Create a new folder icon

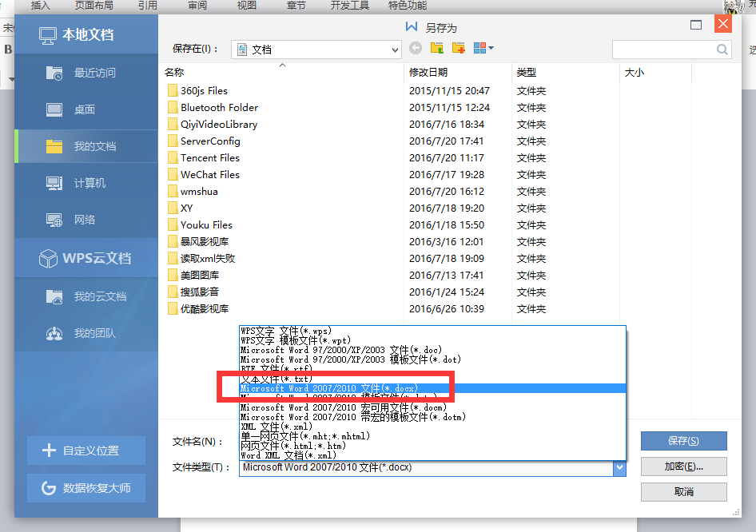pyautogui.click(x=459, y=48)
